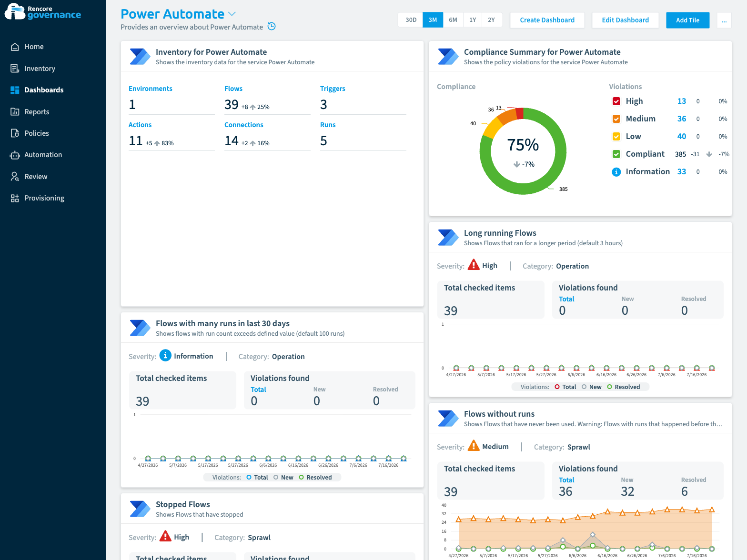Toggle New legend in Flows with many runs chart
The height and width of the screenshot is (560, 747).
click(283, 478)
